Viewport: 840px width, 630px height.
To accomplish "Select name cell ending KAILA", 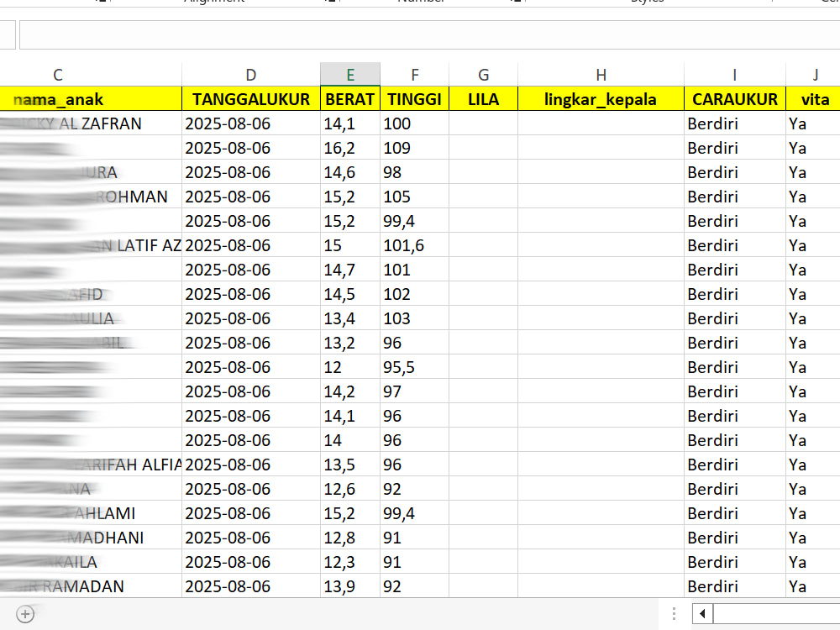I will (91, 562).
